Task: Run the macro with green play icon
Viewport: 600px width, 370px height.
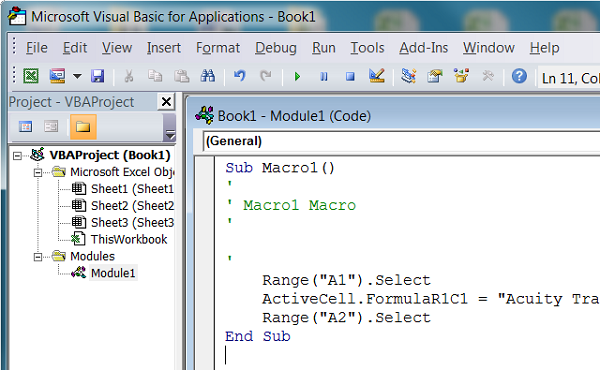Action: [x=297, y=77]
